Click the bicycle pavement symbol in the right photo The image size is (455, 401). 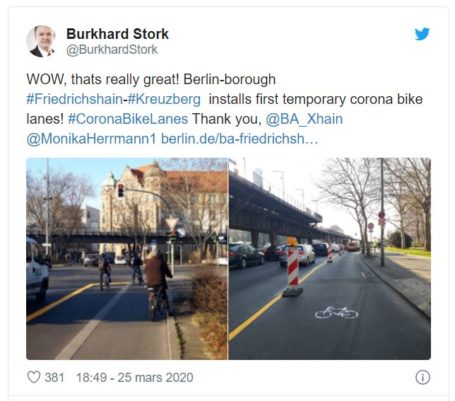[x=336, y=313]
